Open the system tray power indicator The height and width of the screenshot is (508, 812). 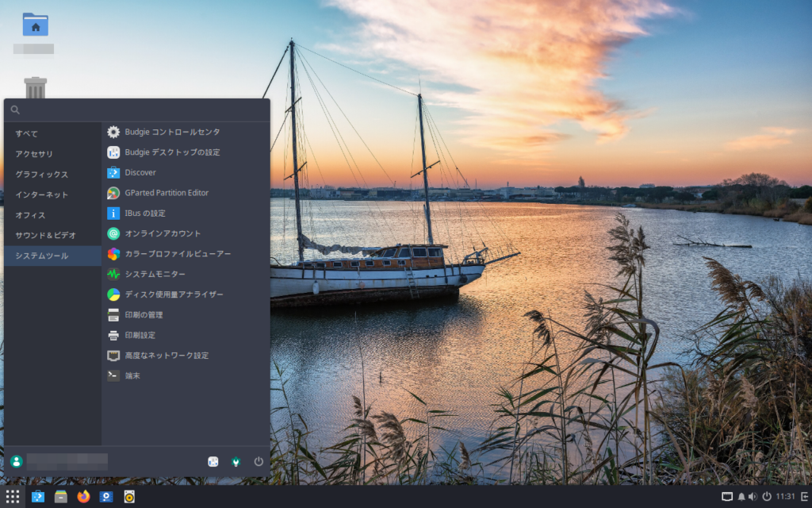click(x=767, y=497)
